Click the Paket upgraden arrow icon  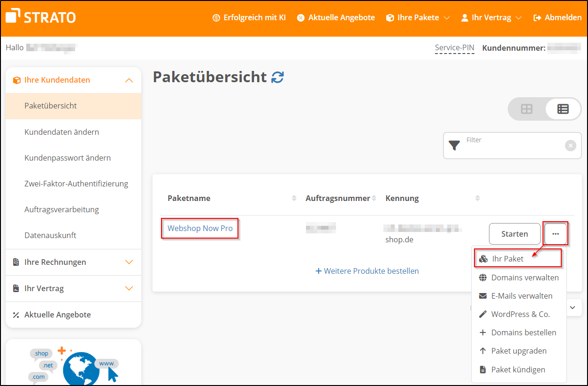click(x=484, y=351)
